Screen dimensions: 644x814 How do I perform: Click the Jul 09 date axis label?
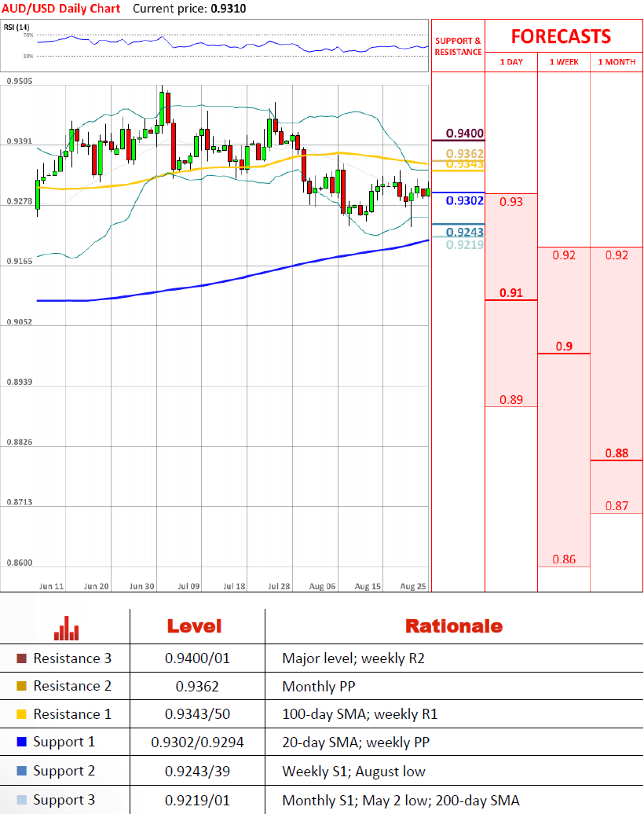point(189,586)
